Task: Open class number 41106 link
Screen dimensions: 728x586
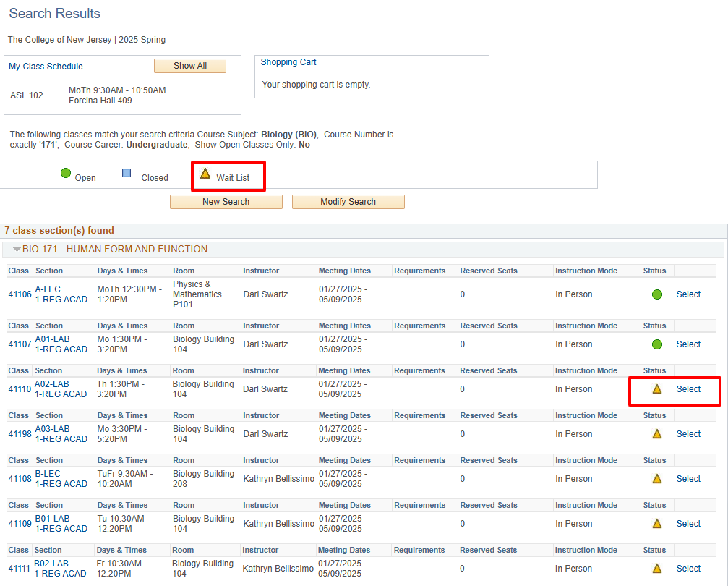Action: (20, 294)
